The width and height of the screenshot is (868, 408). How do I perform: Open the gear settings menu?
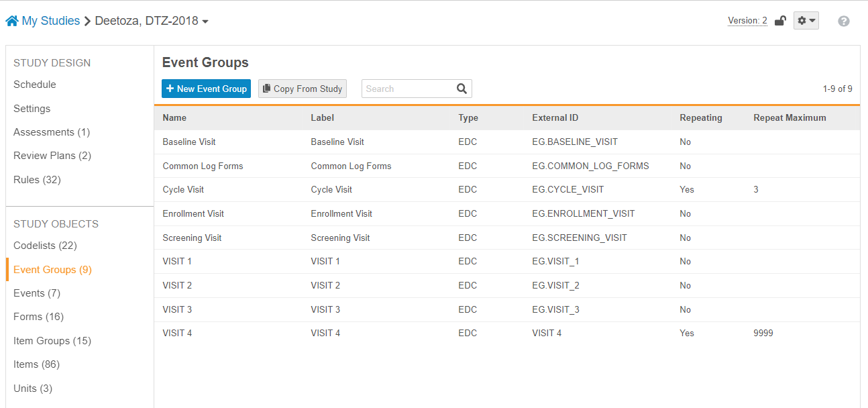click(806, 21)
